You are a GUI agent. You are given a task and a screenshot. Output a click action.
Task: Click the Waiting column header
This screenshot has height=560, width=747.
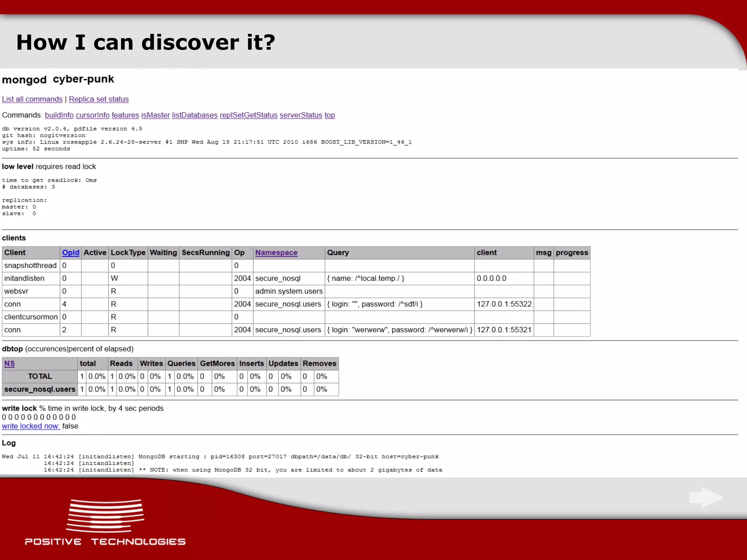click(163, 253)
